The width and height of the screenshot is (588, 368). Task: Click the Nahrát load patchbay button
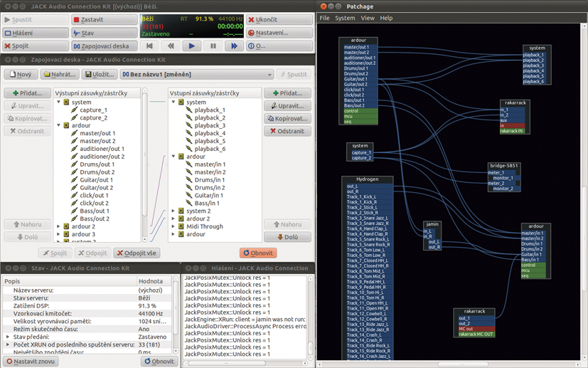(x=60, y=74)
